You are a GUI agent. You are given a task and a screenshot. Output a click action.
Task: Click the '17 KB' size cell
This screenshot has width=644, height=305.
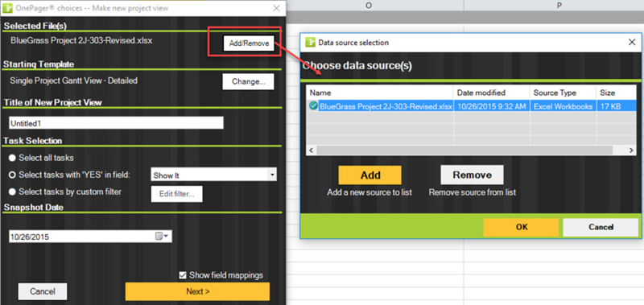(x=616, y=107)
